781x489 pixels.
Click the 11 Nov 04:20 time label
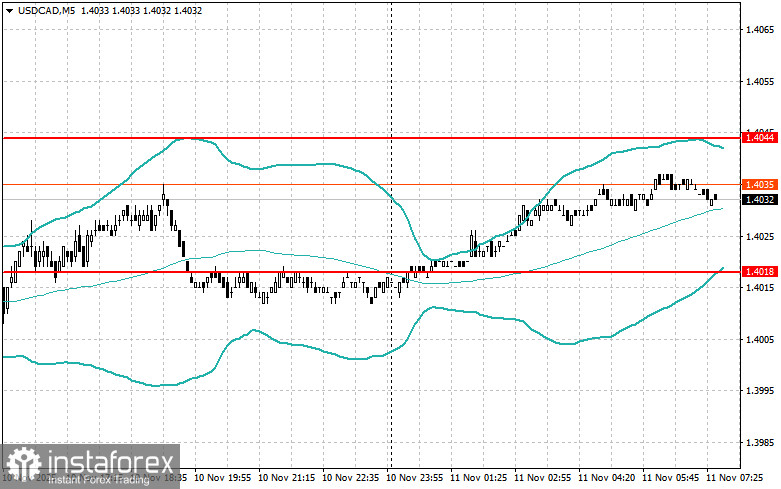[x=606, y=478]
